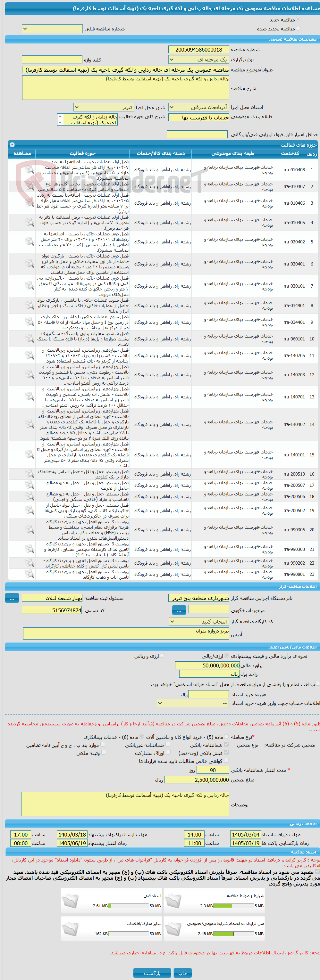The image size is (320, 980).
Task: Step down the شرح کلی حوزه فعالیت box
Action: click(60, 122)
